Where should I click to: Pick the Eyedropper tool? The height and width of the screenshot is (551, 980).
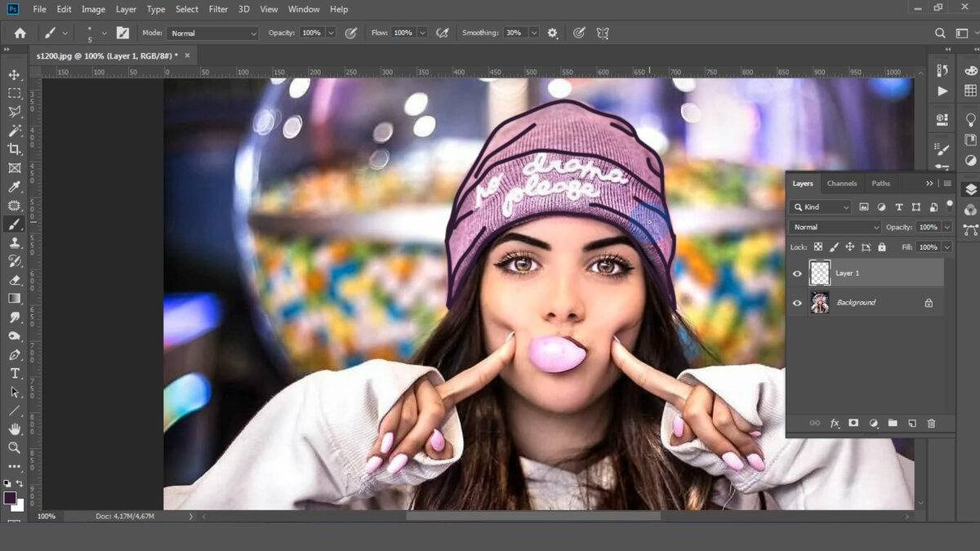15,187
